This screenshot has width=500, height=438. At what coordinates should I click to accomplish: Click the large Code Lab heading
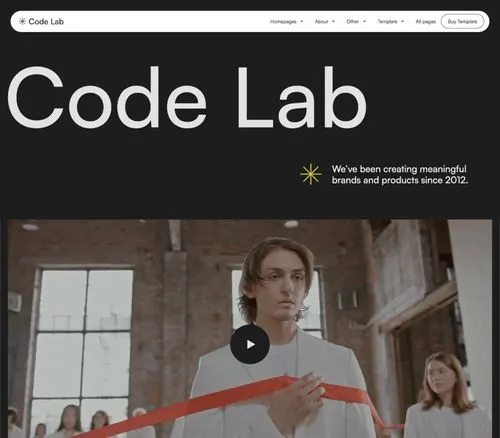pos(187,97)
